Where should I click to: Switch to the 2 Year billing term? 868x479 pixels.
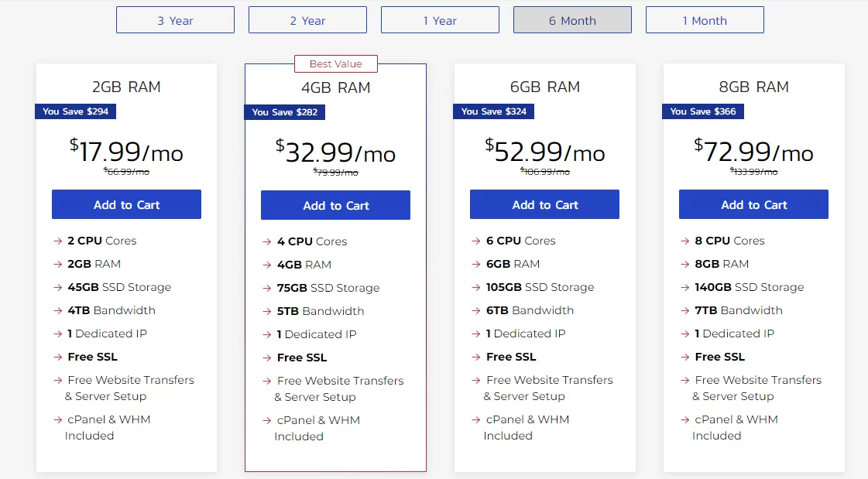[307, 20]
